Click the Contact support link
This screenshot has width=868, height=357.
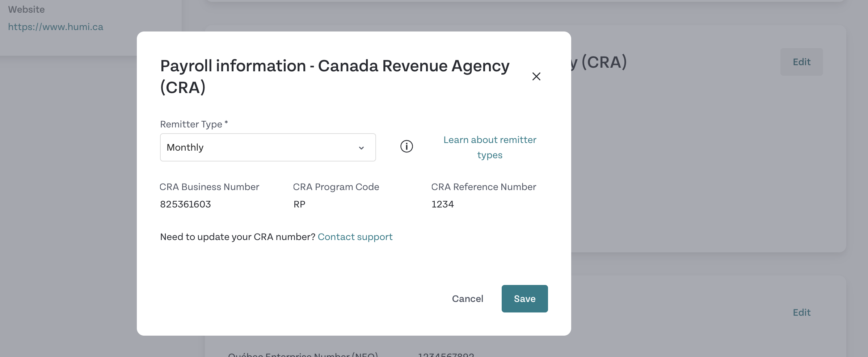(x=355, y=237)
